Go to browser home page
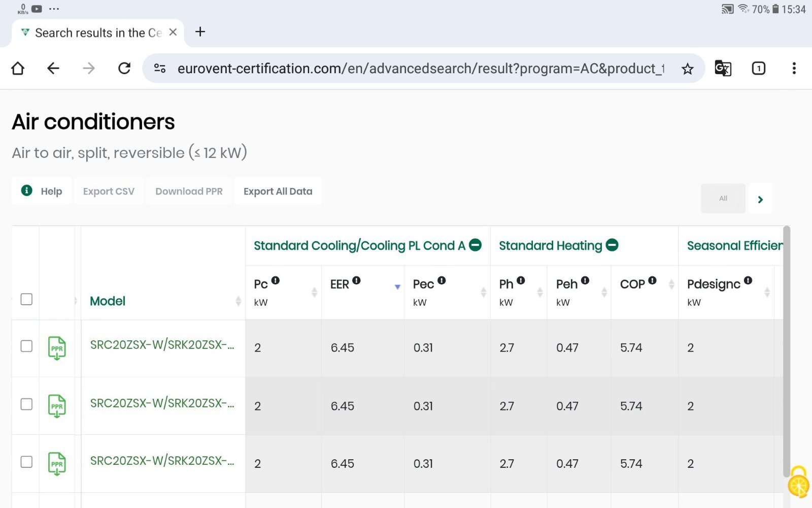812x508 pixels. coord(18,68)
